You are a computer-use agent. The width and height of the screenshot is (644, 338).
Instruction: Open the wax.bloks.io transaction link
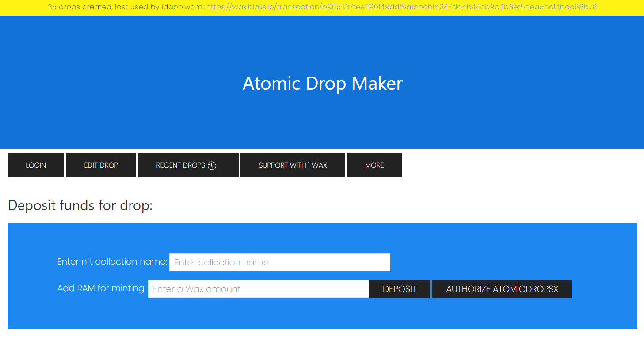pos(401,7)
